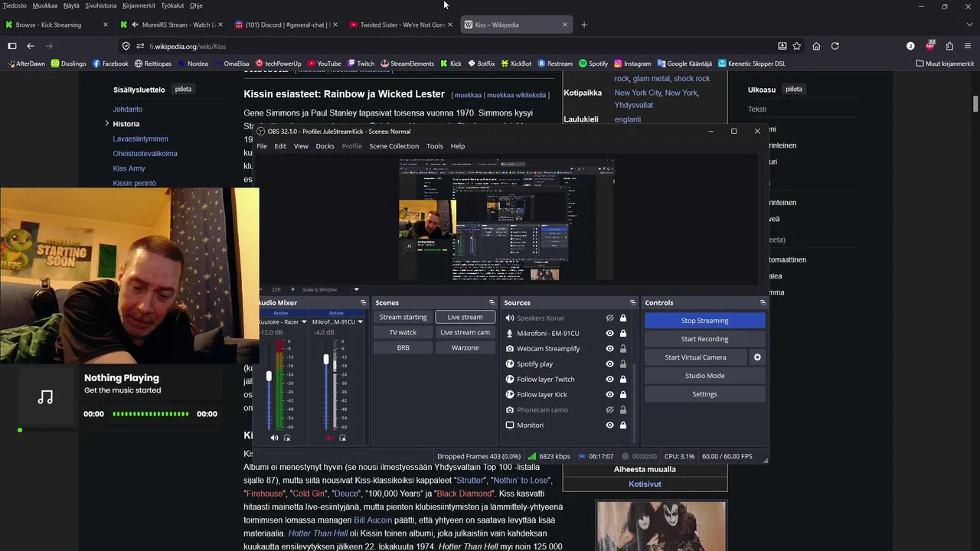The height and width of the screenshot is (551, 980).
Task: Open the Restream bookmark
Action: [555, 64]
